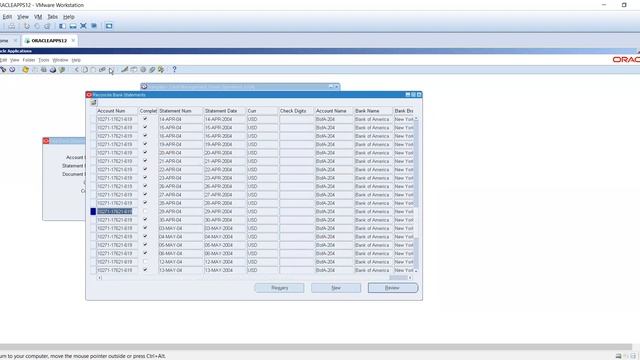Click the VMware take snapshot icon
640x360 pixels.
click(x=27, y=26)
